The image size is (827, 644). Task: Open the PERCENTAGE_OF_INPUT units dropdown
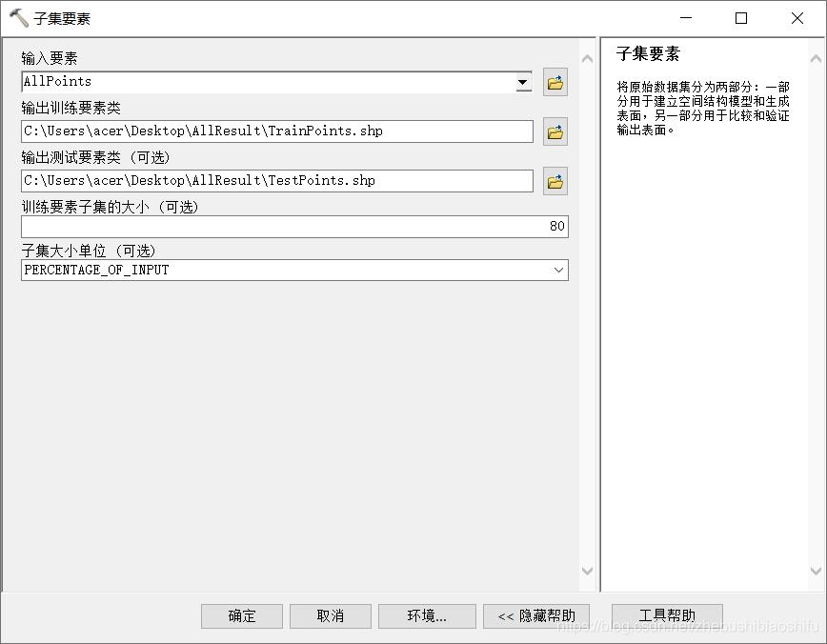558,270
